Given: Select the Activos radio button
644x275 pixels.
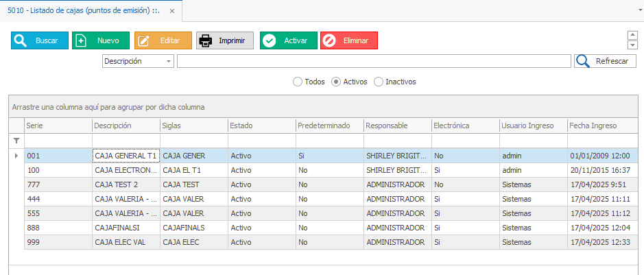Looking at the screenshot, I should (336, 82).
